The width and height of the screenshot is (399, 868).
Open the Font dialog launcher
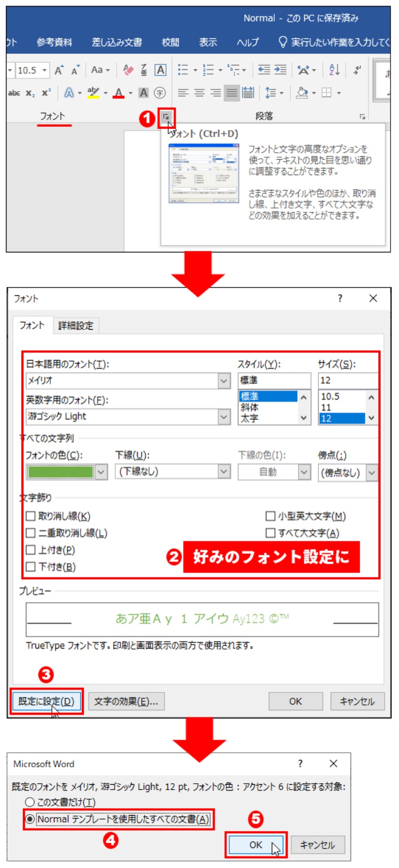tap(166, 117)
